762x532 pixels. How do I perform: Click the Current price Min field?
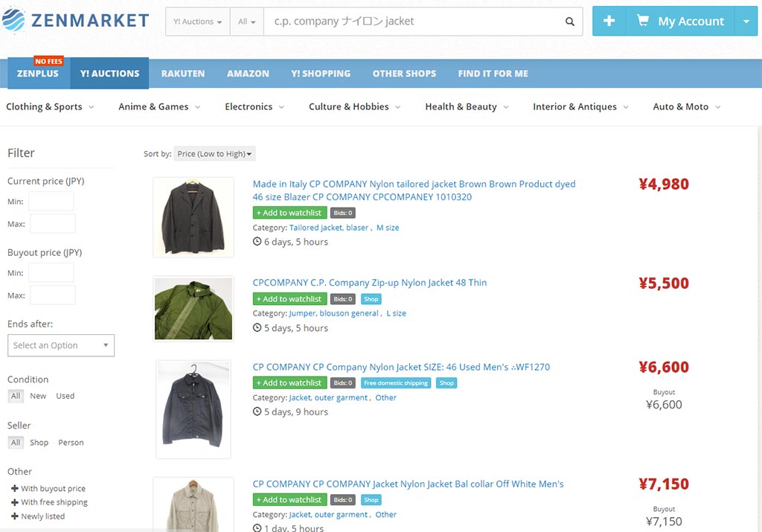pos(51,201)
